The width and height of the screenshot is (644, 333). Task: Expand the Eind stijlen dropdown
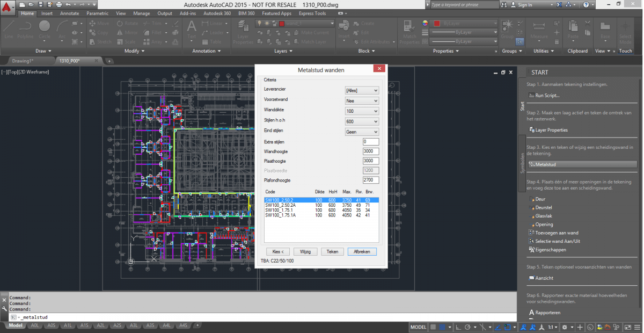(362, 132)
